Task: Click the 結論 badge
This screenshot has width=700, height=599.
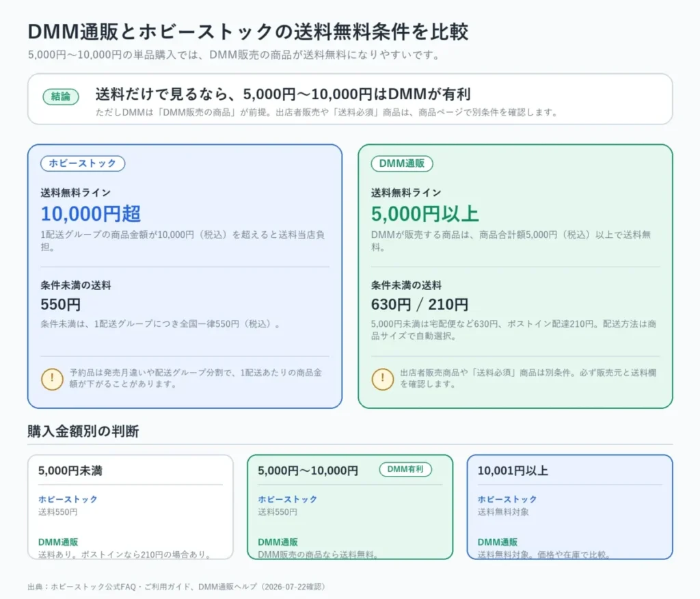Action: pos(61,96)
